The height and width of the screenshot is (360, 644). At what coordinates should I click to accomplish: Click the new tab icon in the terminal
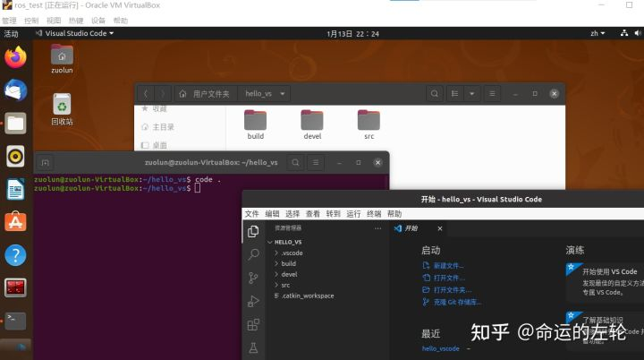(46, 162)
